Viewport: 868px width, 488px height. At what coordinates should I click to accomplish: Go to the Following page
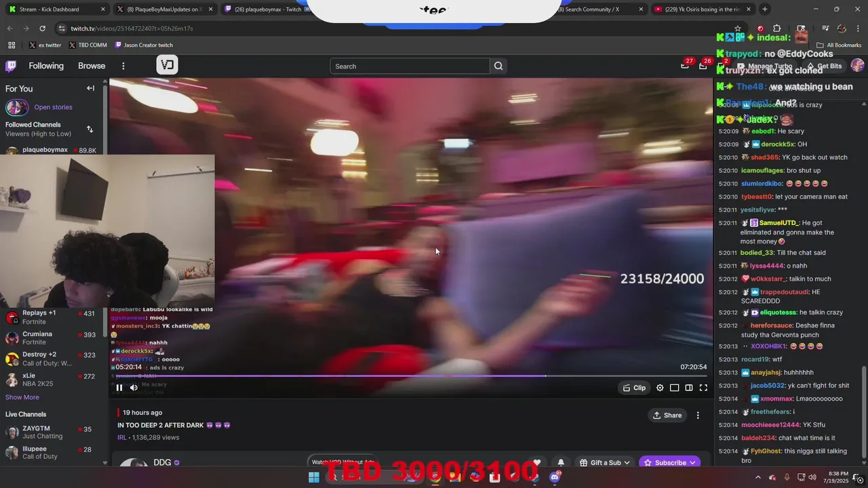pos(46,66)
